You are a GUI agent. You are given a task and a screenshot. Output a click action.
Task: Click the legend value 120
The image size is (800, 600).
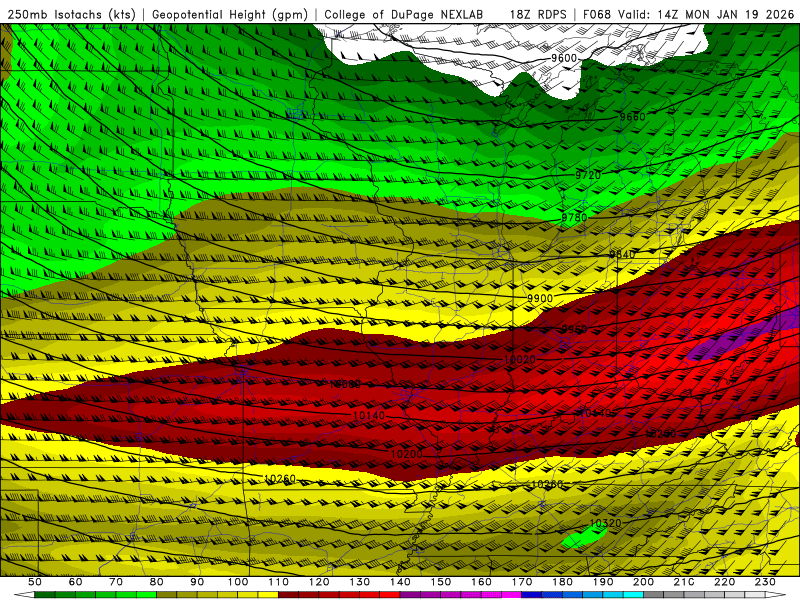319,582
